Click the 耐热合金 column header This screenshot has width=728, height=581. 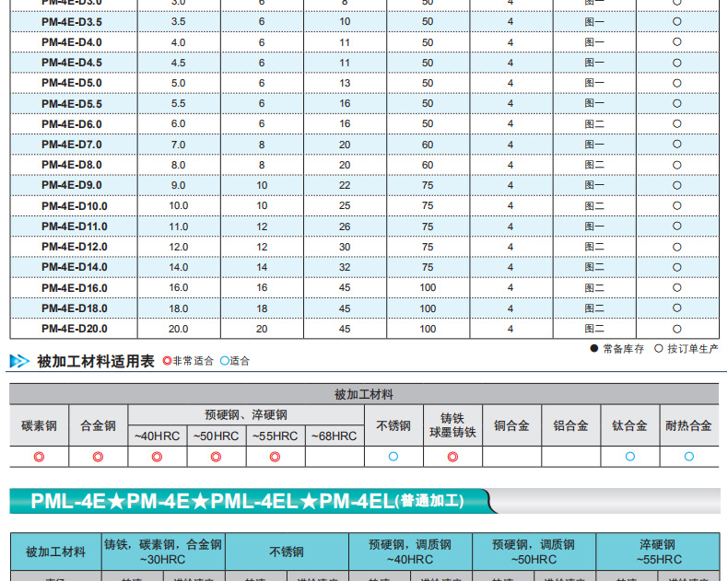click(689, 425)
